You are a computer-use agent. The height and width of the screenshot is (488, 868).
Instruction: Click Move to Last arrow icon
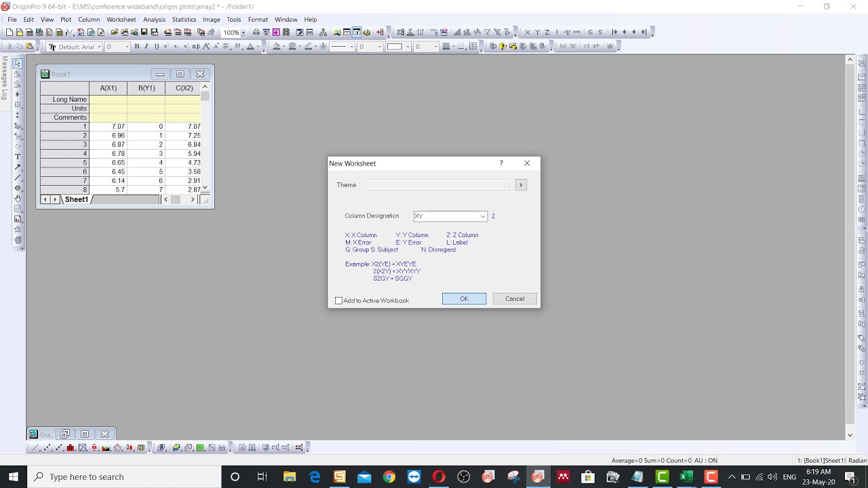(644, 32)
